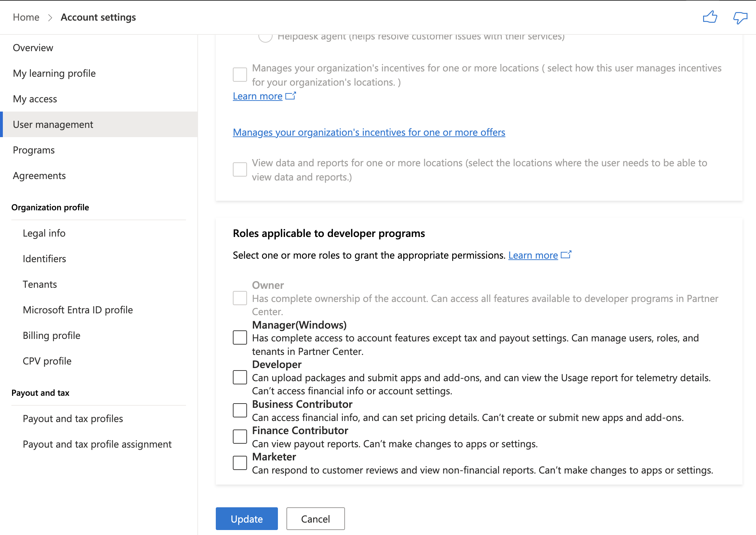Click the Home breadcrumb link
The width and height of the screenshot is (756, 535).
click(26, 17)
